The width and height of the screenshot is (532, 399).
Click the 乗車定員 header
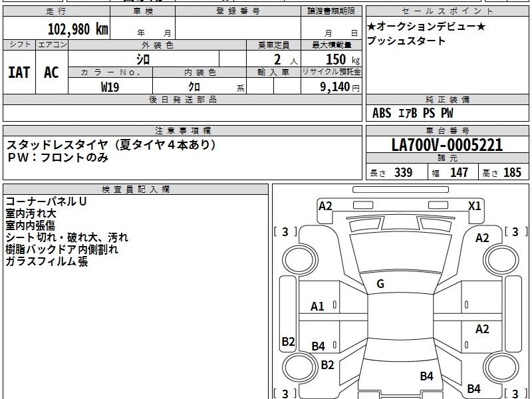pyautogui.click(x=273, y=45)
